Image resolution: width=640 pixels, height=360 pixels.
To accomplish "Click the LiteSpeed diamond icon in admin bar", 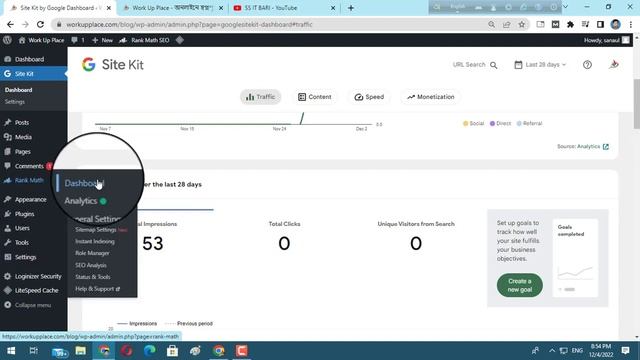I will tap(180, 40).
